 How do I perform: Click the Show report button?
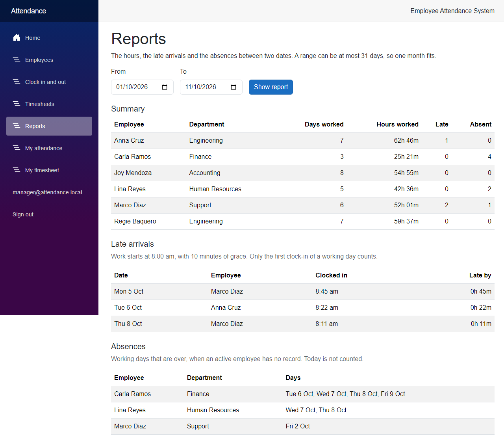click(271, 87)
